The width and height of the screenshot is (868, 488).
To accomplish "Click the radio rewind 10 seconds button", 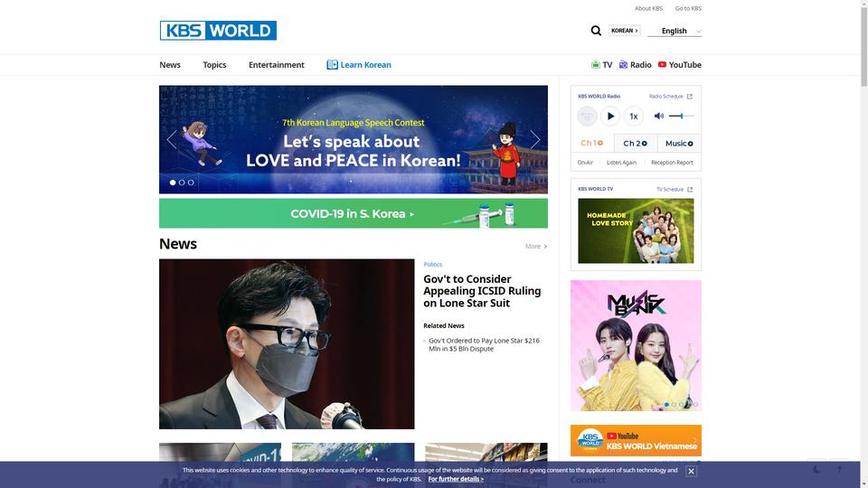I will 587,117.
